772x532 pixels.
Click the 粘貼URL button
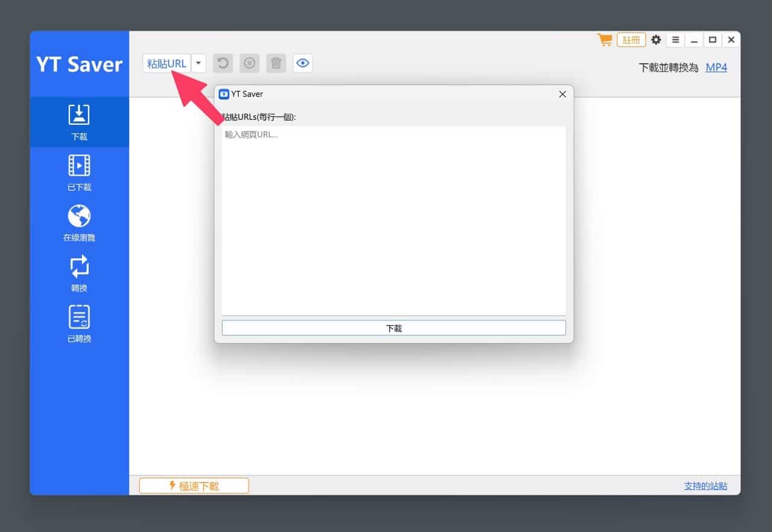coord(166,63)
